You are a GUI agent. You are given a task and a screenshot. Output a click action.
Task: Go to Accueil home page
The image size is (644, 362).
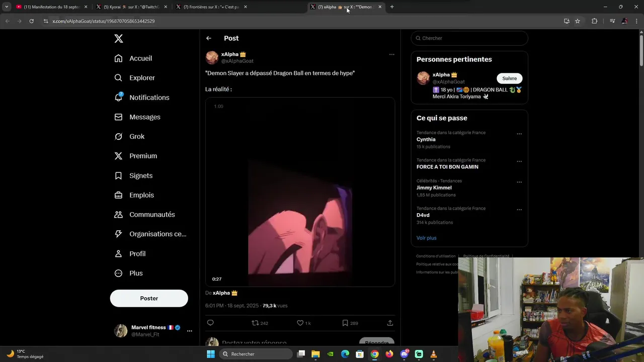(133, 58)
